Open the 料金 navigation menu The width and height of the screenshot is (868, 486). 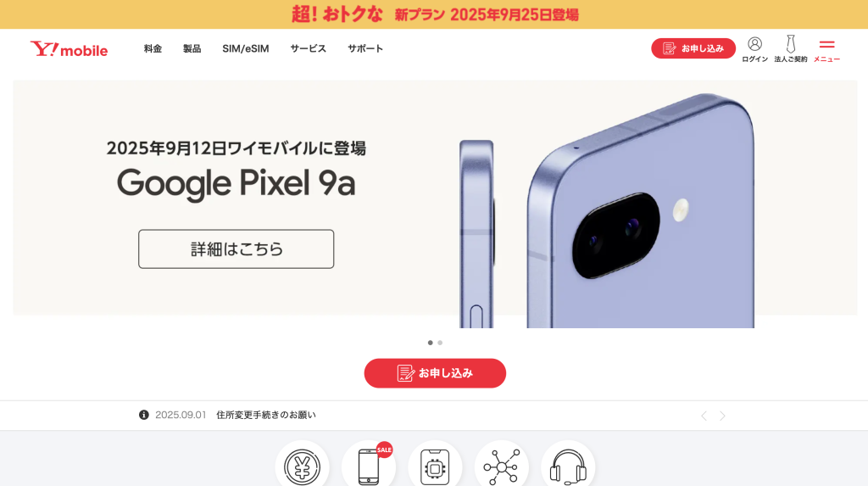[x=153, y=48]
